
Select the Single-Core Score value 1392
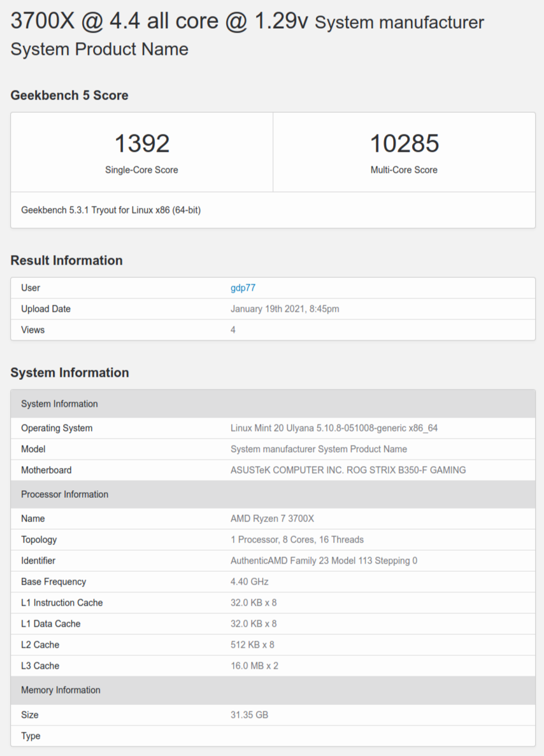tap(141, 143)
